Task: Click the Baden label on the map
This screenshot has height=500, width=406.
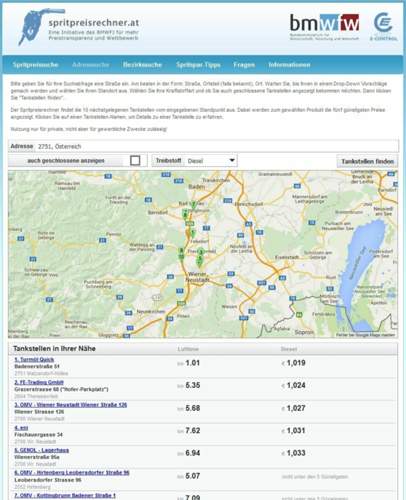Action: (197, 187)
